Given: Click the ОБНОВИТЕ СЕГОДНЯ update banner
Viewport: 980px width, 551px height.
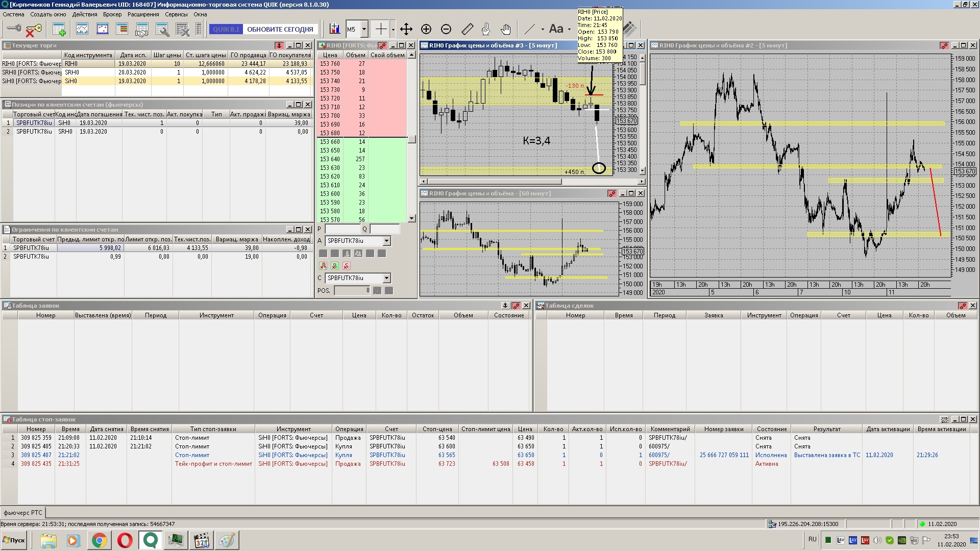Looking at the screenshot, I should tap(280, 29).
